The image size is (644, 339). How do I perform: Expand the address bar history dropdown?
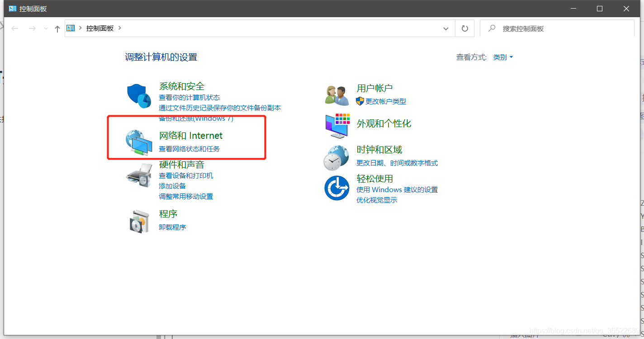pos(446,28)
